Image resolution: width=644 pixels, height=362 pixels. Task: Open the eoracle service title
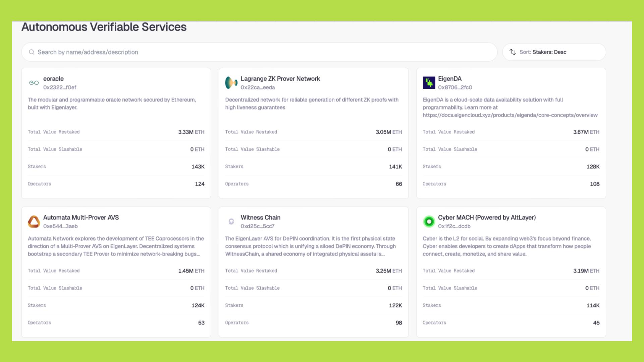coord(53,79)
